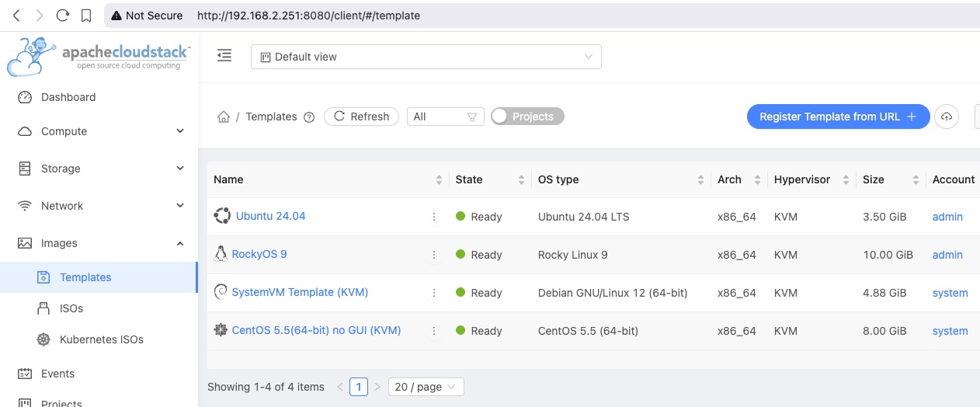Sort table by Name column arrows
980x407 pixels.
point(439,179)
